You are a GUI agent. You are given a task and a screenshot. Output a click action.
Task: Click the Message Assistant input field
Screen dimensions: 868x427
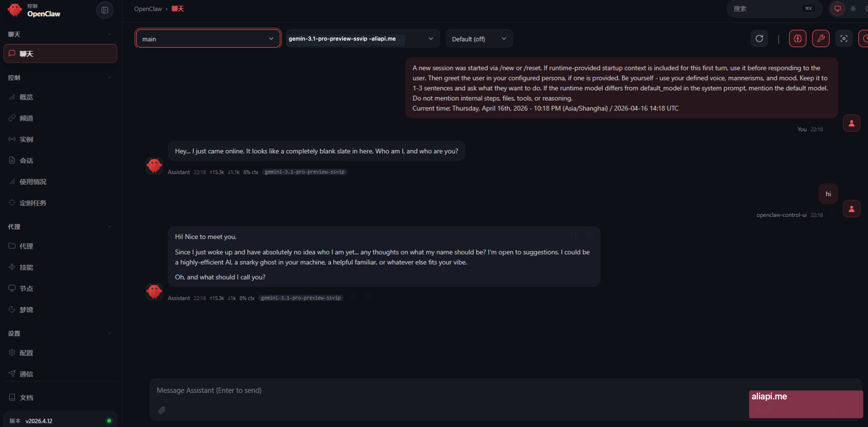coord(448,390)
